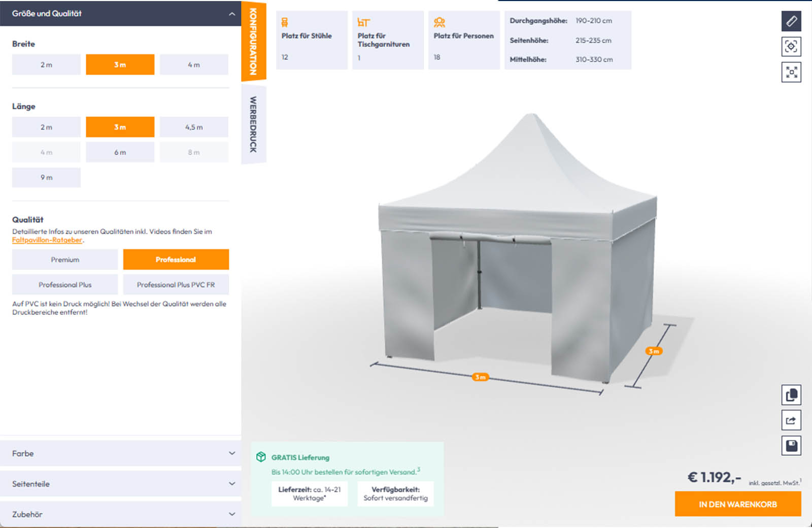The width and height of the screenshot is (812, 528).
Task: Click the green package icon beside GRATIS Lieferung
Action: pos(261,457)
